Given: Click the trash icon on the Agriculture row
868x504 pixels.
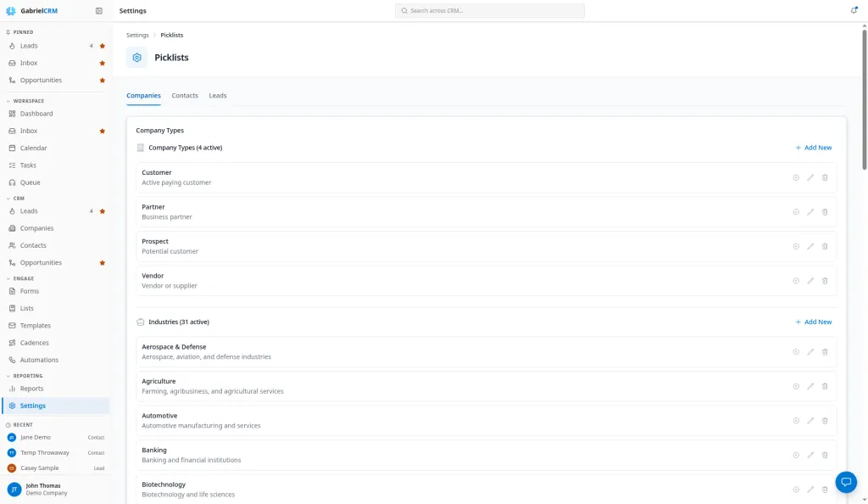Looking at the screenshot, I should 825,386.
